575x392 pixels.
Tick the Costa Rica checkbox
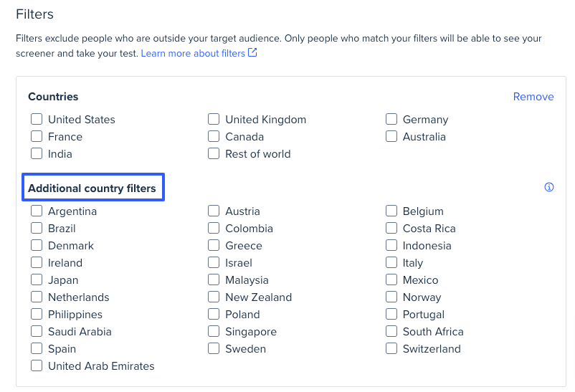391,228
